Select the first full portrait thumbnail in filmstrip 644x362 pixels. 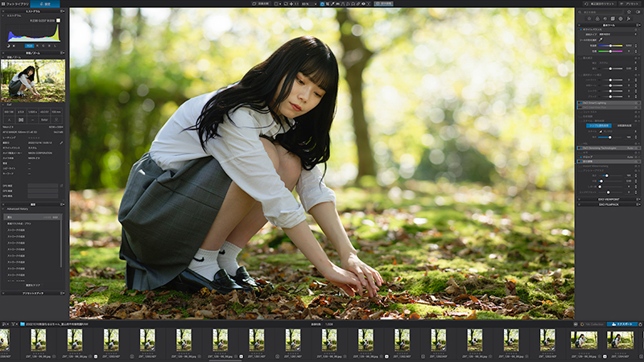tap(38, 340)
